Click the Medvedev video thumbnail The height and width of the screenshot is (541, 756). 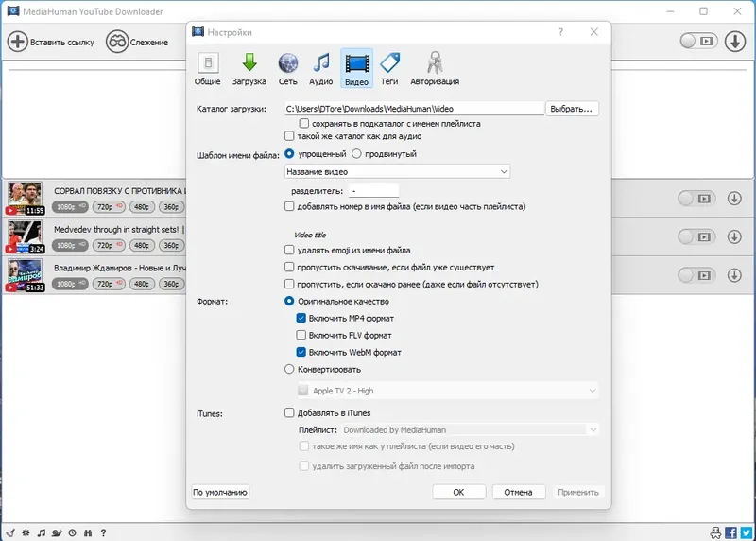coord(25,236)
